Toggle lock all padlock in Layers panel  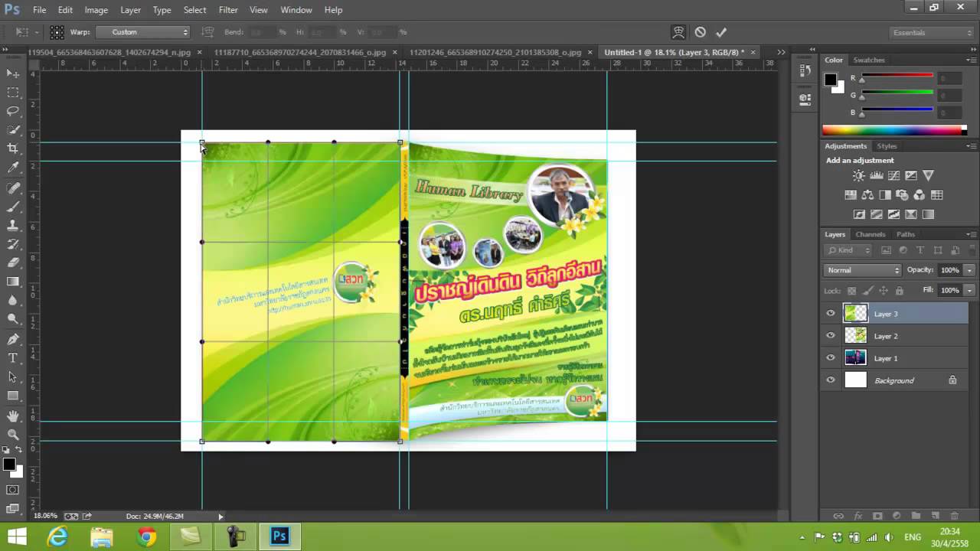click(x=900, y=291)
